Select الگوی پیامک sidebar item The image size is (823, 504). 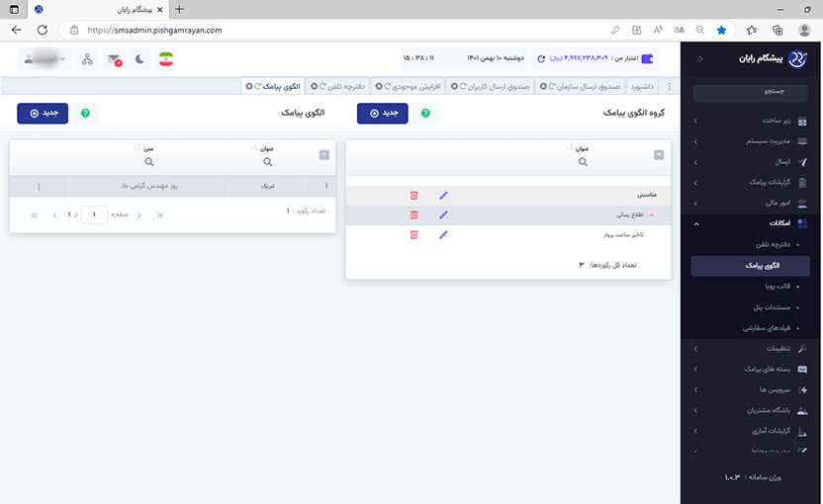pyautogui.click(x=751, y=266)
